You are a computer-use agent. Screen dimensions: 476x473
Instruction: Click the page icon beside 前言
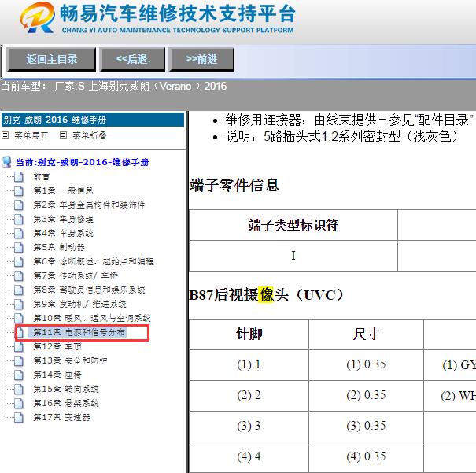coord(19,177)
